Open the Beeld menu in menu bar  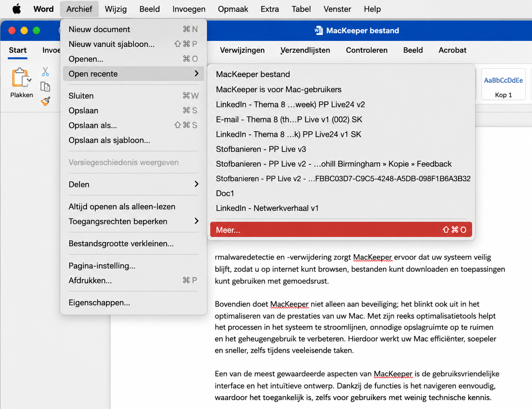149,9
